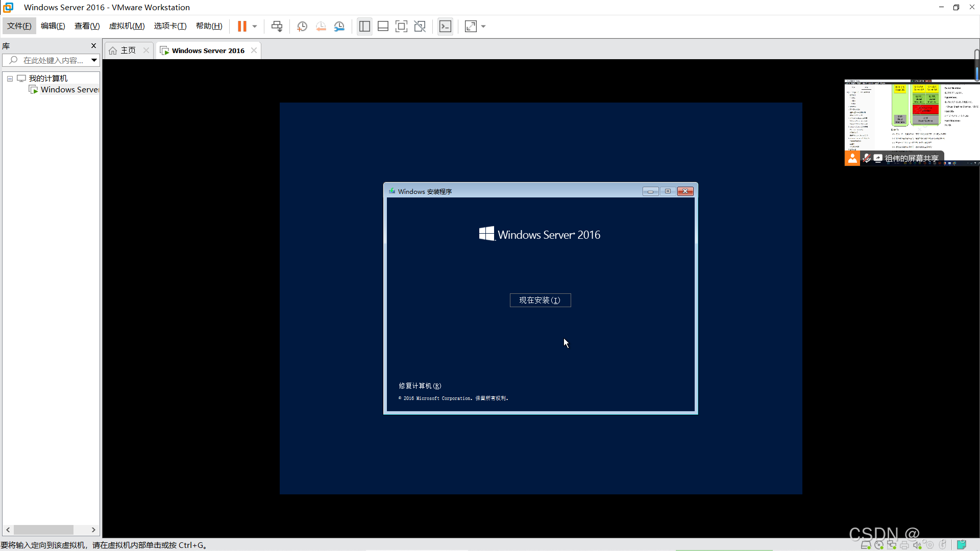Open power options dropdown next to pause

coord(255,27)
